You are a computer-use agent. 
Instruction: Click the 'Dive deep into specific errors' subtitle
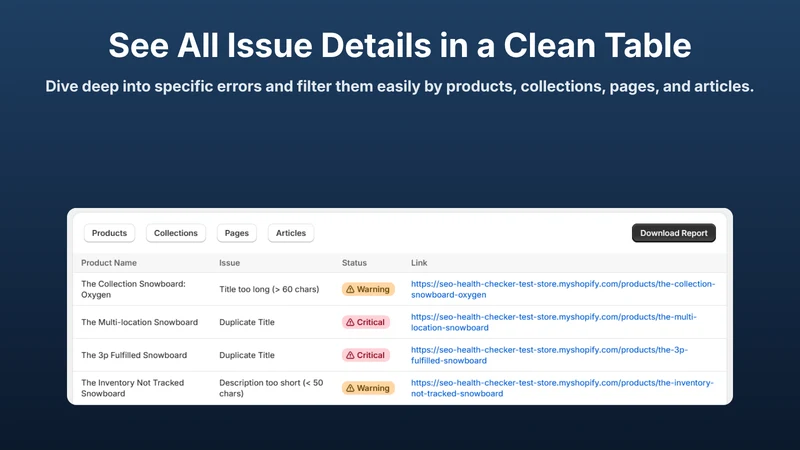point(399,86)
